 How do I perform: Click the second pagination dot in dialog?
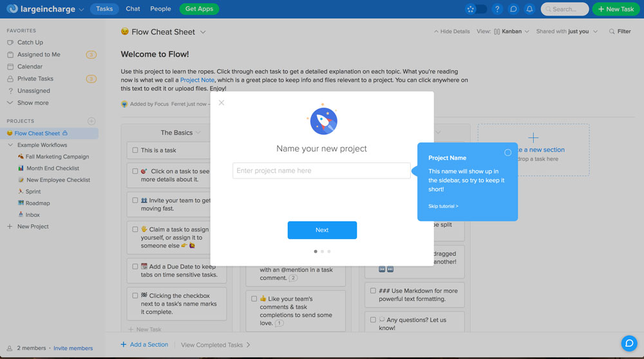coord(323,251)
